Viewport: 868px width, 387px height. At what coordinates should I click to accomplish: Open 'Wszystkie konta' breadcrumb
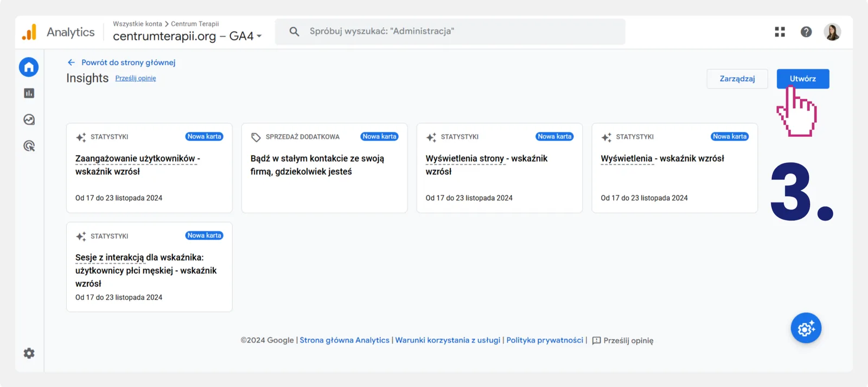pos(137,24)
